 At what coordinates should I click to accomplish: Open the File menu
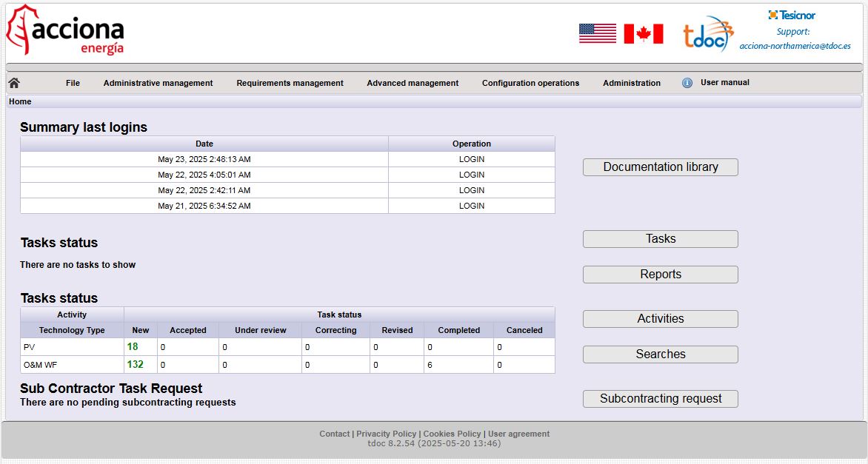[73, 83]
